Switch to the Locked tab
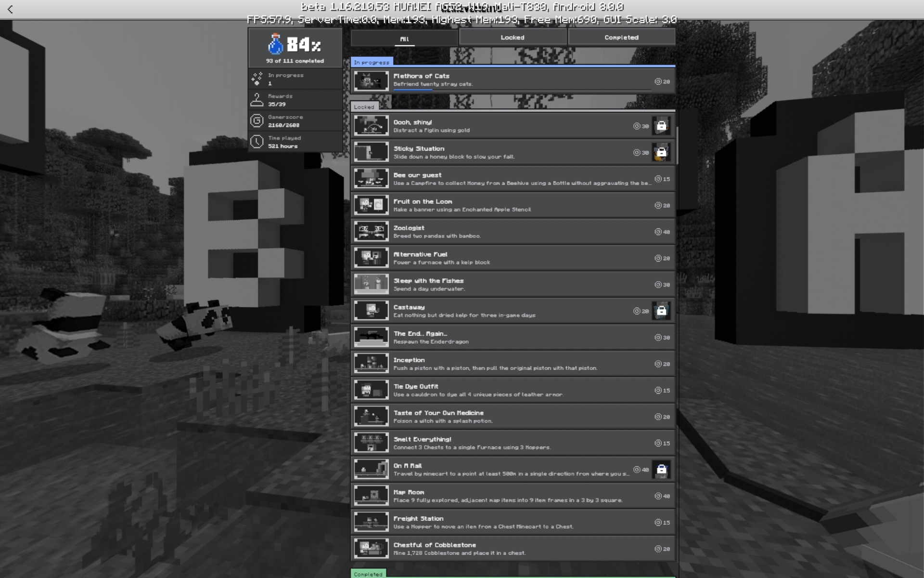This screenshot has width=924, height=578. click(512, 37)
